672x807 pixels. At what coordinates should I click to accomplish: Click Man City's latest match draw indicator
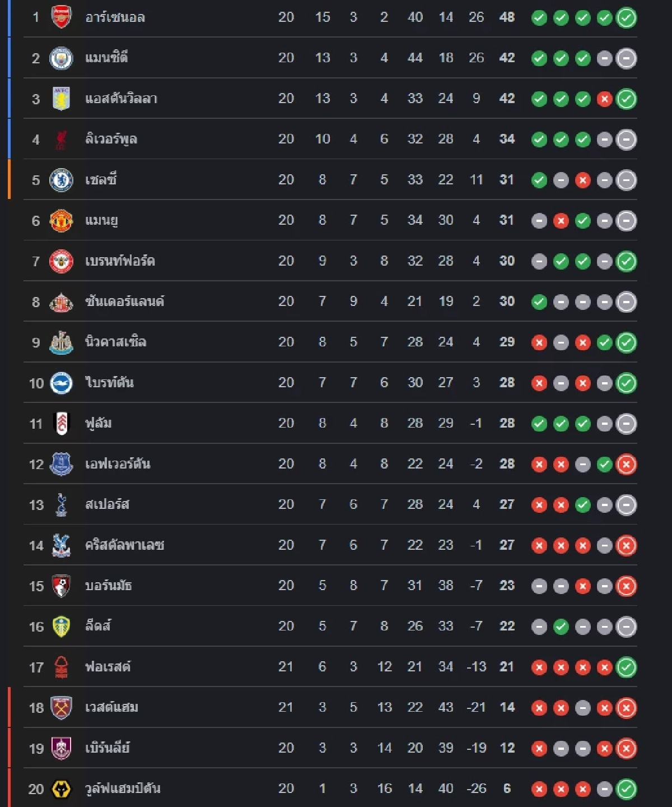[626, 58]
